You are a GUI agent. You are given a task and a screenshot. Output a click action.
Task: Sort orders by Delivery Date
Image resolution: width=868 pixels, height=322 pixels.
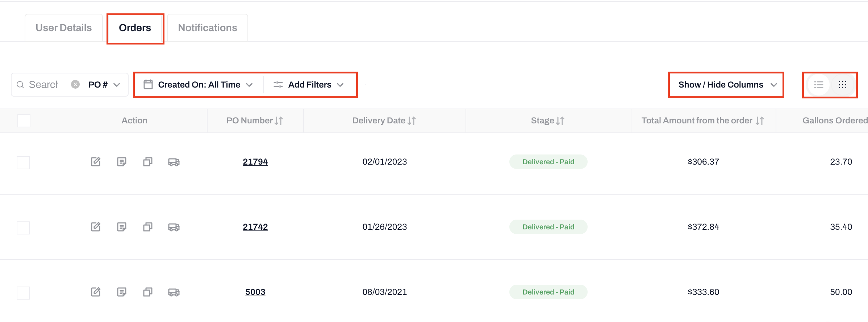pos(412,120)
